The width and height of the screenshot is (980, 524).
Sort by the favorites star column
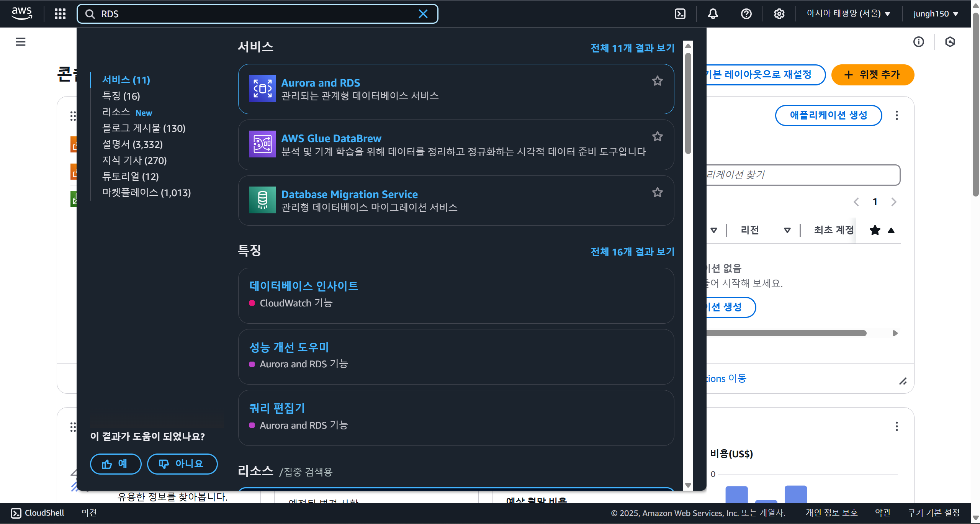[x=875, y=230]
